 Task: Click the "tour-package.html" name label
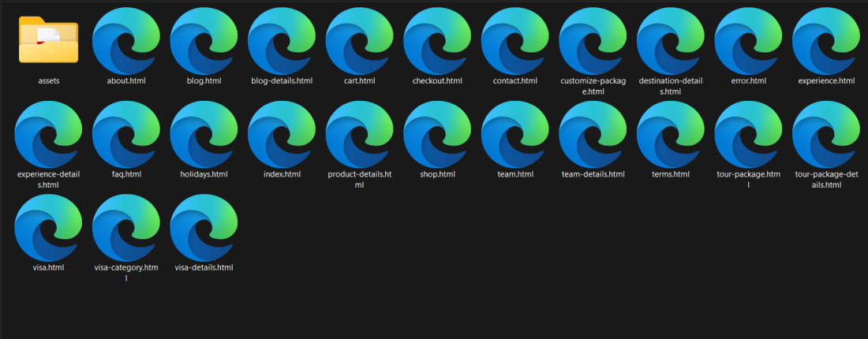(x=748, y=180)
